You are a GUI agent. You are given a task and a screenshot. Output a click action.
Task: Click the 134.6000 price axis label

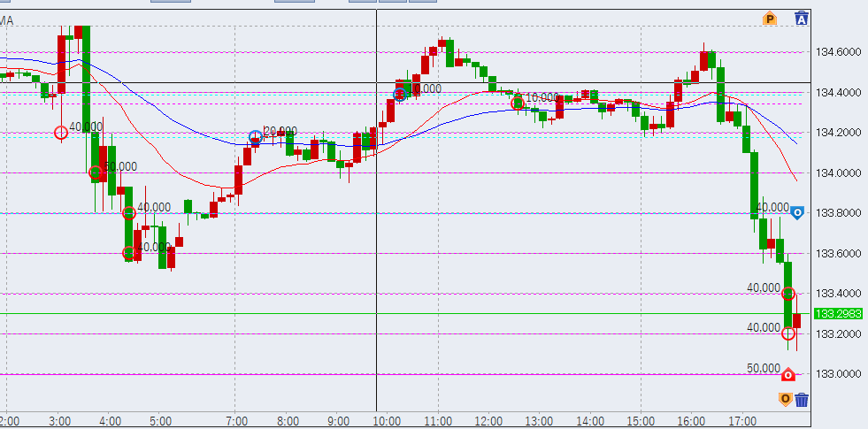[836, 52]
